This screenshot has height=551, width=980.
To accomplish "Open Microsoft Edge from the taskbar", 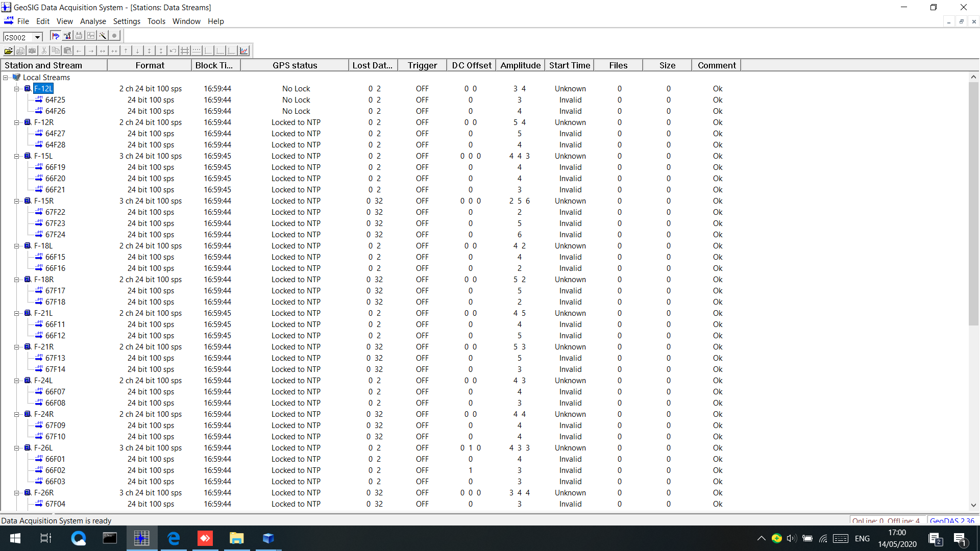I will 174,538.
